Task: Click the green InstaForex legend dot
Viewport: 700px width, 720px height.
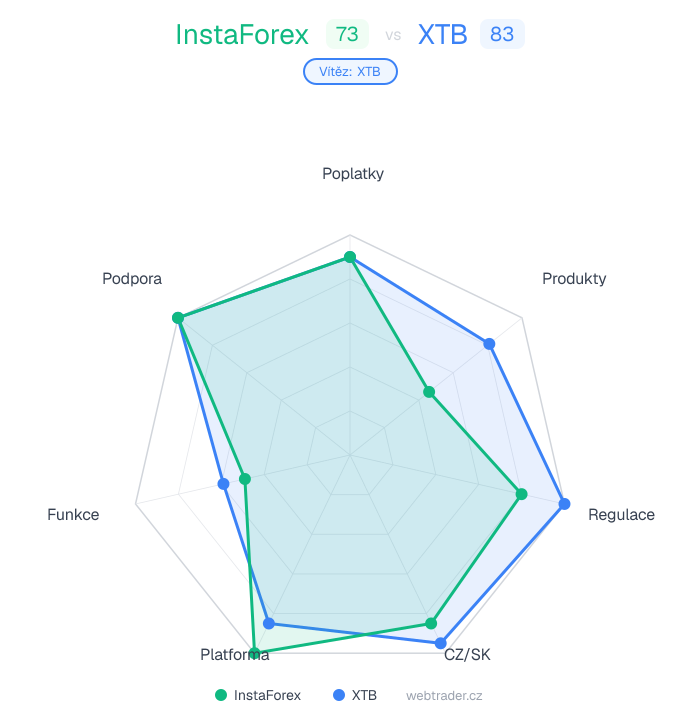Action: (221, 695)
